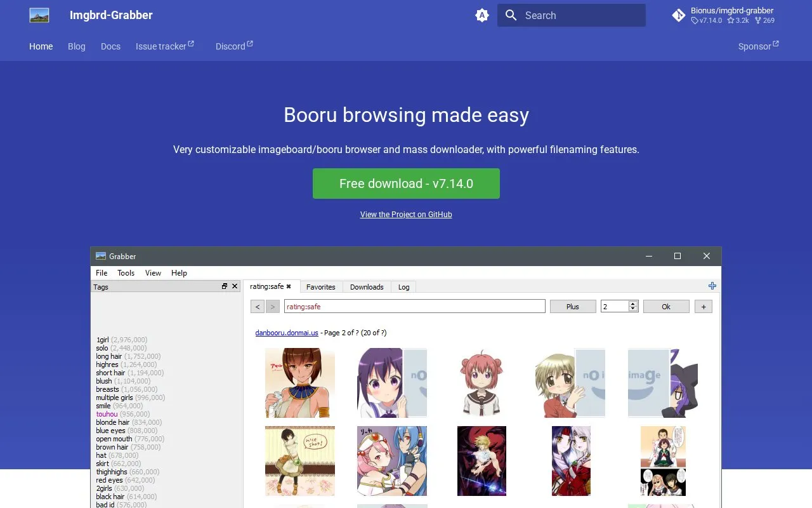Click the rating:safe search field

[415, 307]
